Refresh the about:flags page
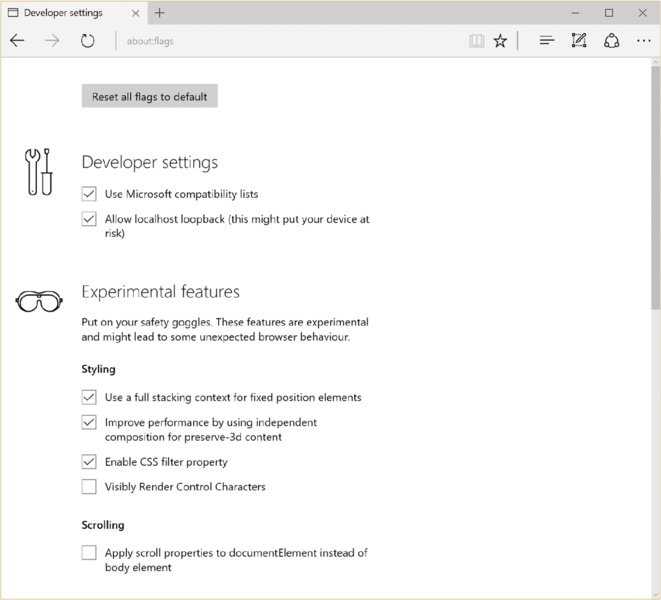Screen dimensions: 661x600 pyautogui.click(x=87, y=41)
